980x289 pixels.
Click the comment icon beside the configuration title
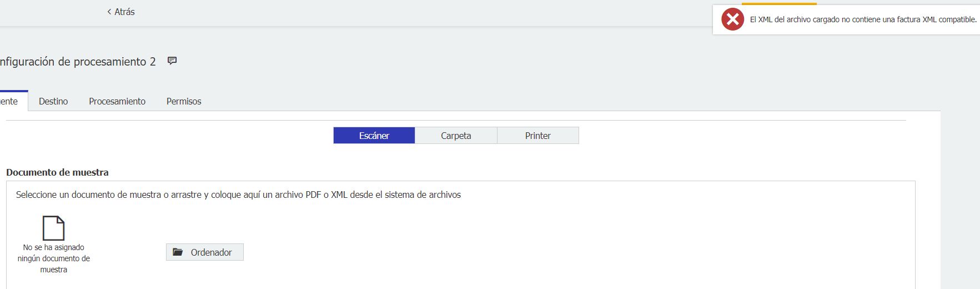172,61
